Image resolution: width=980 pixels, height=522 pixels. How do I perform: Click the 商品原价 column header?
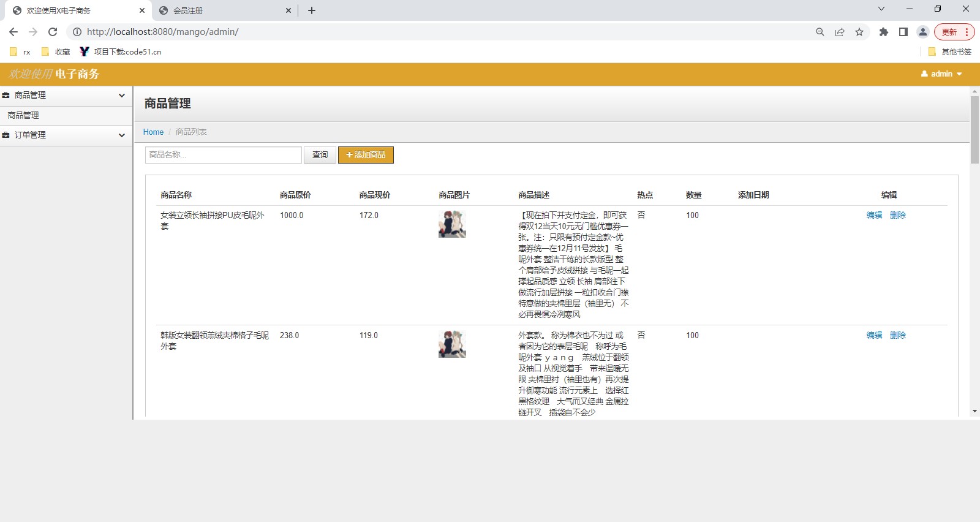[295, 195]
